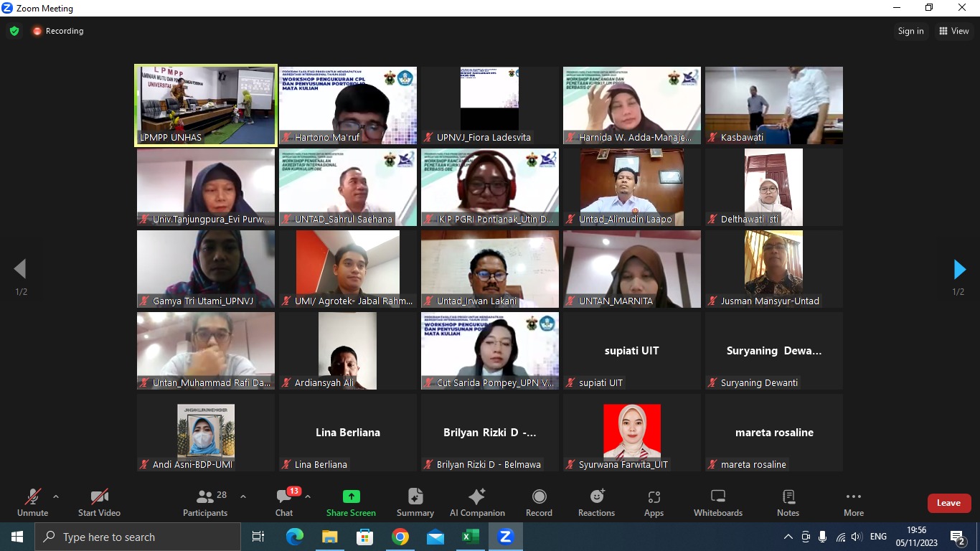The width and height of the screenshot is (980, 551).
Task: Click the green encryption shield icon
Action: [x=14, y=31]
